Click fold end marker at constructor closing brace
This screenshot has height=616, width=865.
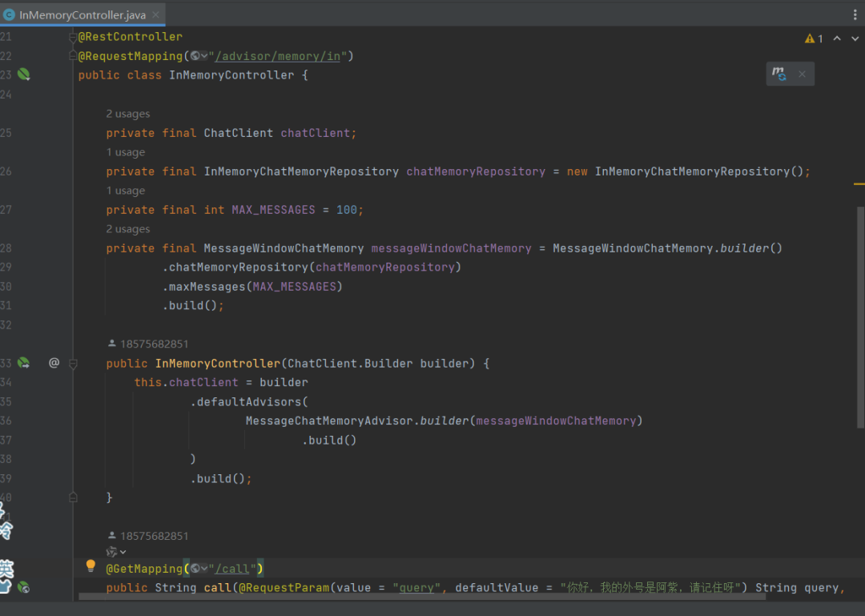[73, 497]
